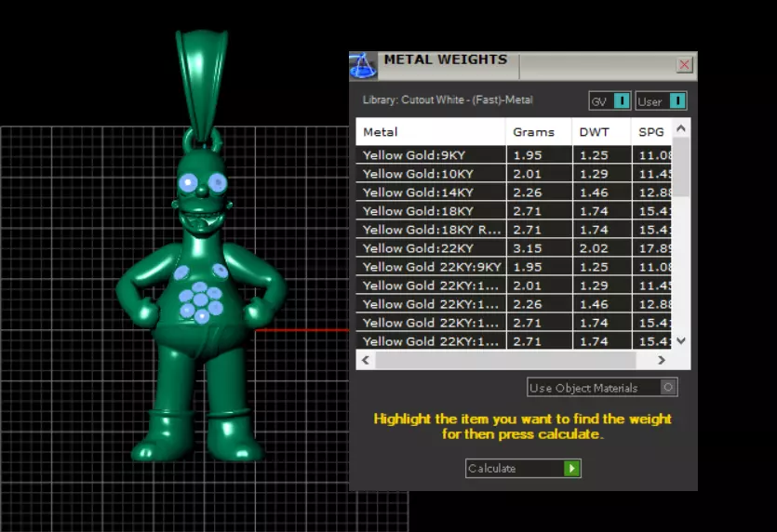Click the Library: Cutout White label
This screenshot has height=532, width=777.
click(x=448, y=100)
